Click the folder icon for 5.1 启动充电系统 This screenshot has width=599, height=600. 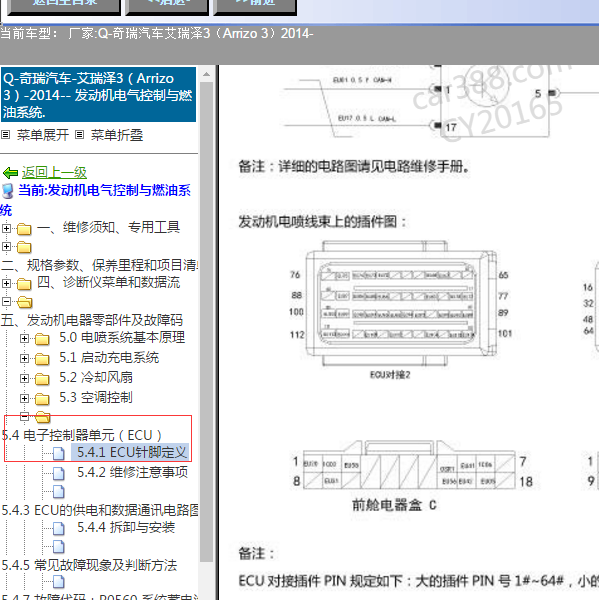point(42,359)
